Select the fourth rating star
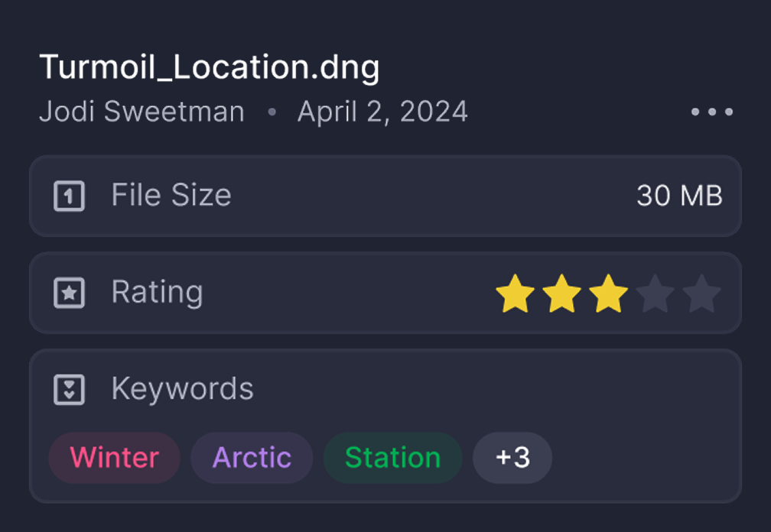This screenshot has height=532, width=771. pos(656,293)
